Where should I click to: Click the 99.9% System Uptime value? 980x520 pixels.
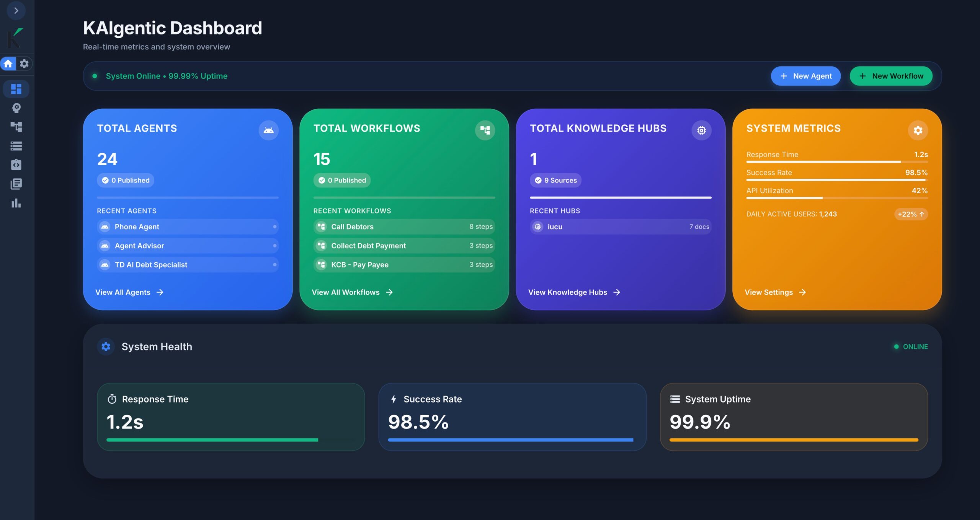click(700, 422)
